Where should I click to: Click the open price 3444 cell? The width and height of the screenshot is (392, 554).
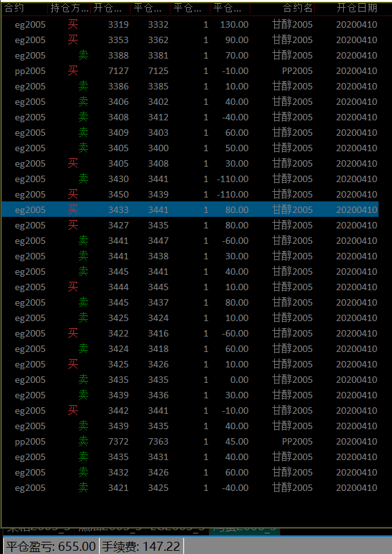118,287
